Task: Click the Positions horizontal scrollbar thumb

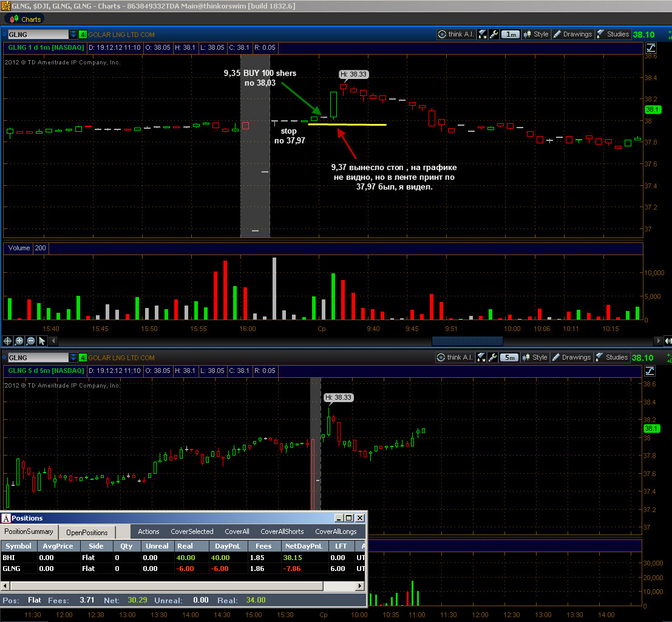Action: [x=167, y=586]
